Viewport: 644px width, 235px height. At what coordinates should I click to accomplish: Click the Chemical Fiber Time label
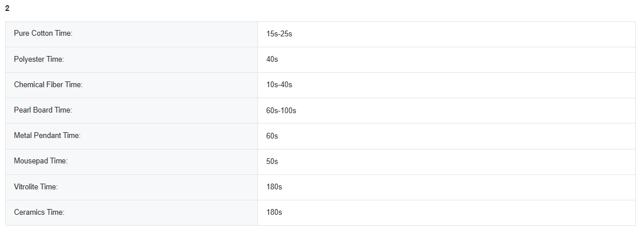[48, 85]
